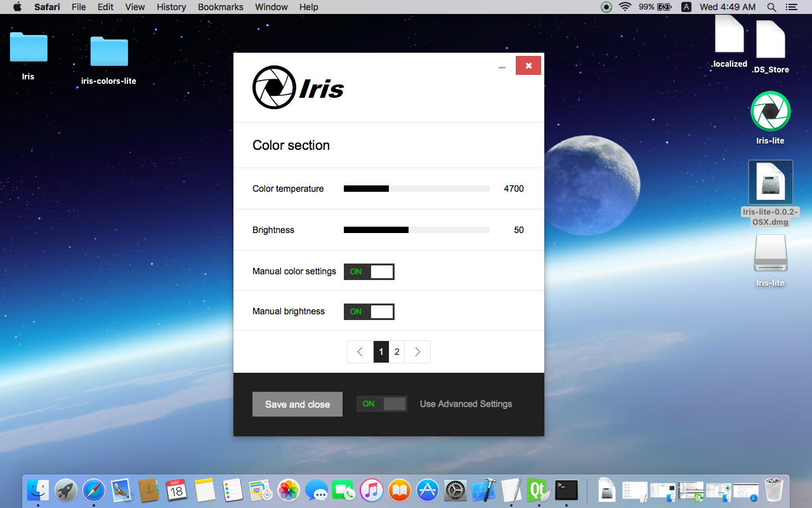Go to previous page arrow

coord(360,352)
